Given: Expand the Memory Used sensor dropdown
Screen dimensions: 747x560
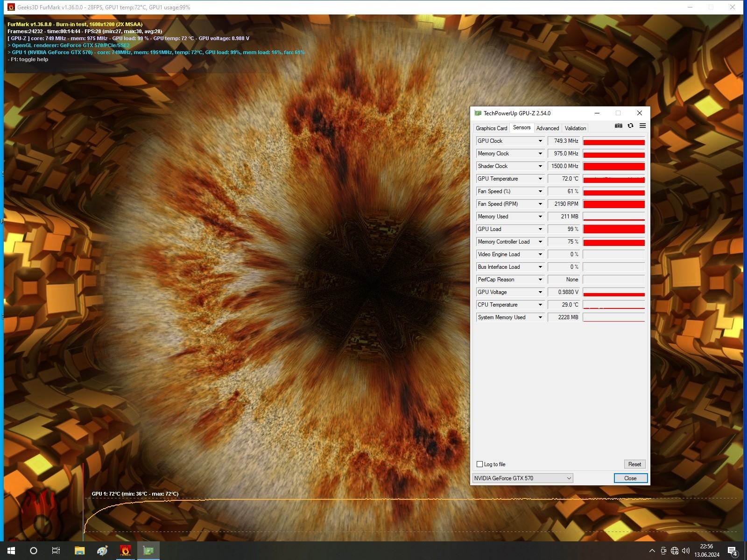Looking at the screenshot, I should pos(540,217).
